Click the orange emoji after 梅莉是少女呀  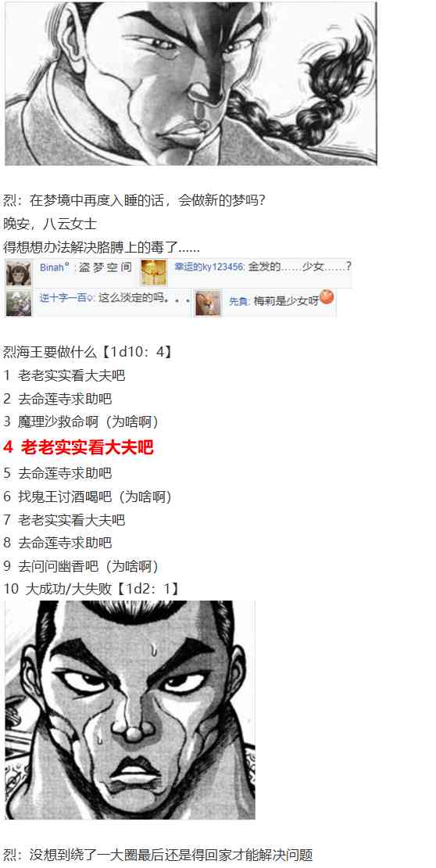coord(327,298)
